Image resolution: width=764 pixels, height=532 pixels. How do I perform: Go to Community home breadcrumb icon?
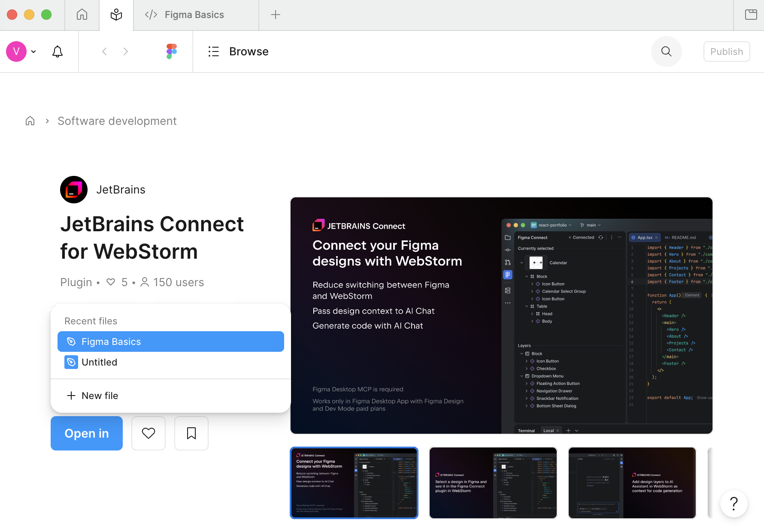point(30,121)
